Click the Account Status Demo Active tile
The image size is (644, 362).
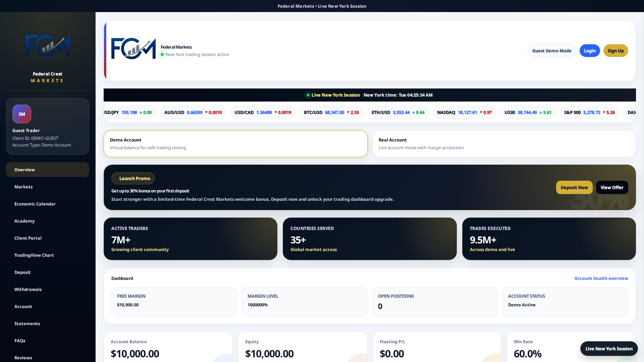565,302
